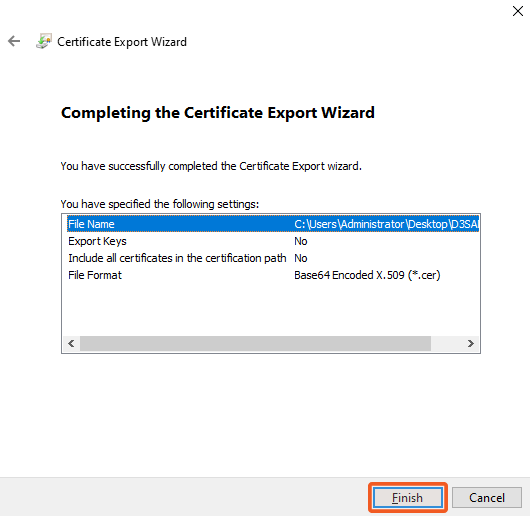This screenshot has height=516, width=530.
Task: Click the scrollbar track right of the thumb
Action: tap(447, 344)
